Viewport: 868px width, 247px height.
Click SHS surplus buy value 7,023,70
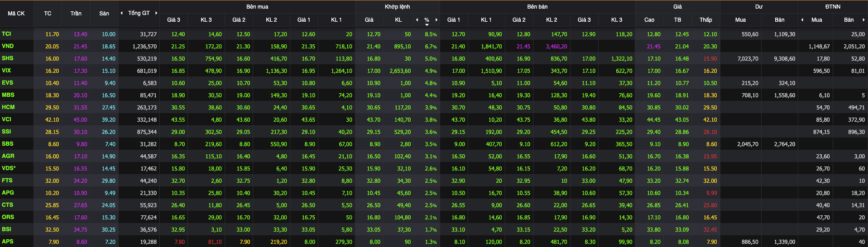pyautogui.click(x=748, y=59)
